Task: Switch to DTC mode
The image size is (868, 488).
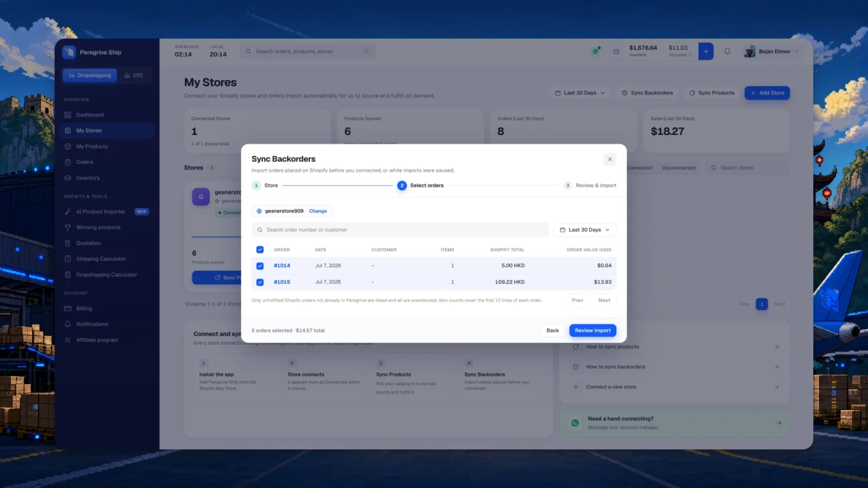Action: click(x=134, y=75)
